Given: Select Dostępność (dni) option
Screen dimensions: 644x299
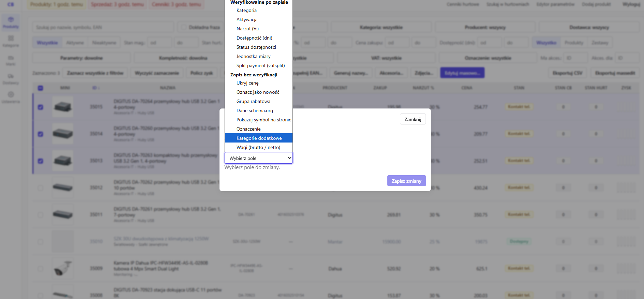Looking at the screenshot, I should pos(259,38).
